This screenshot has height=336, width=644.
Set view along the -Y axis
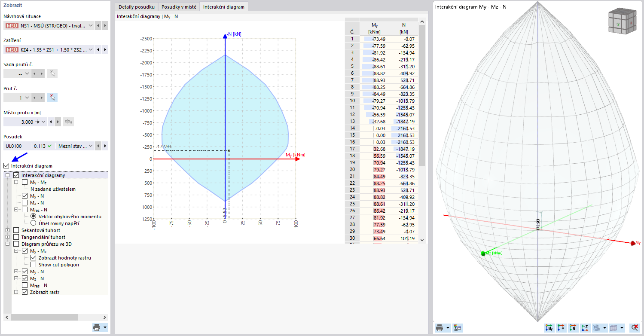point(561,328)
